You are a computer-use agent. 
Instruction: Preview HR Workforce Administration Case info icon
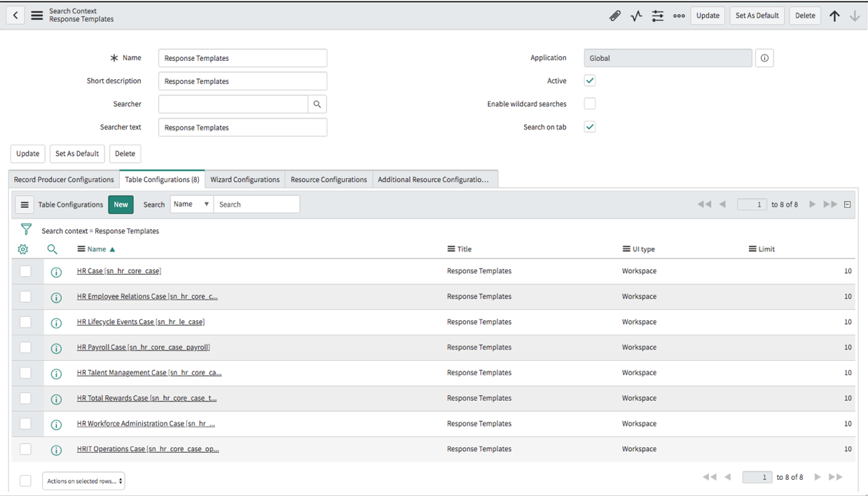point(56,425)
